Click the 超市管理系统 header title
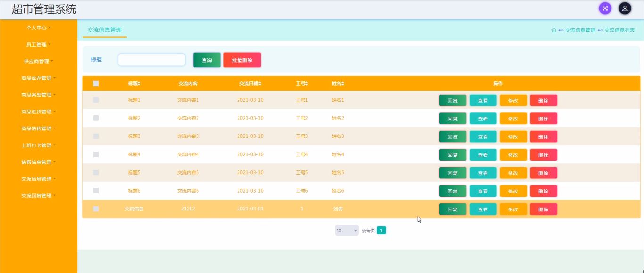 (x=44, y=9)
